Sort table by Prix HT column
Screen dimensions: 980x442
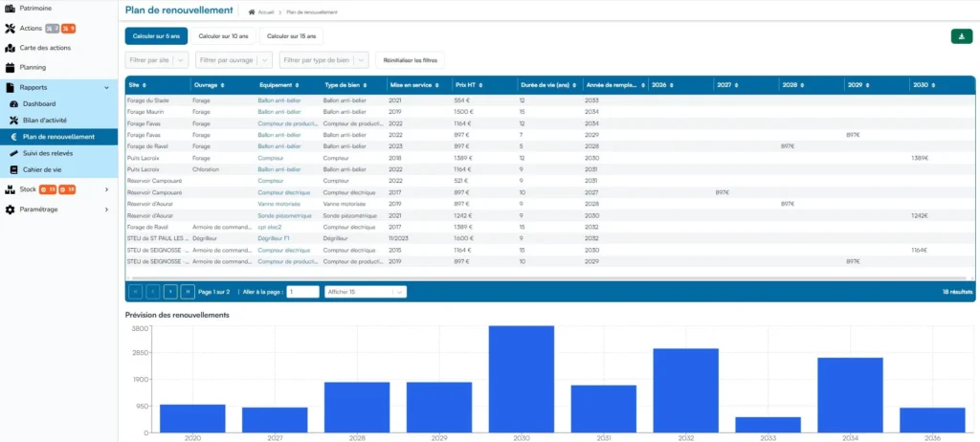tap(467, 84)
